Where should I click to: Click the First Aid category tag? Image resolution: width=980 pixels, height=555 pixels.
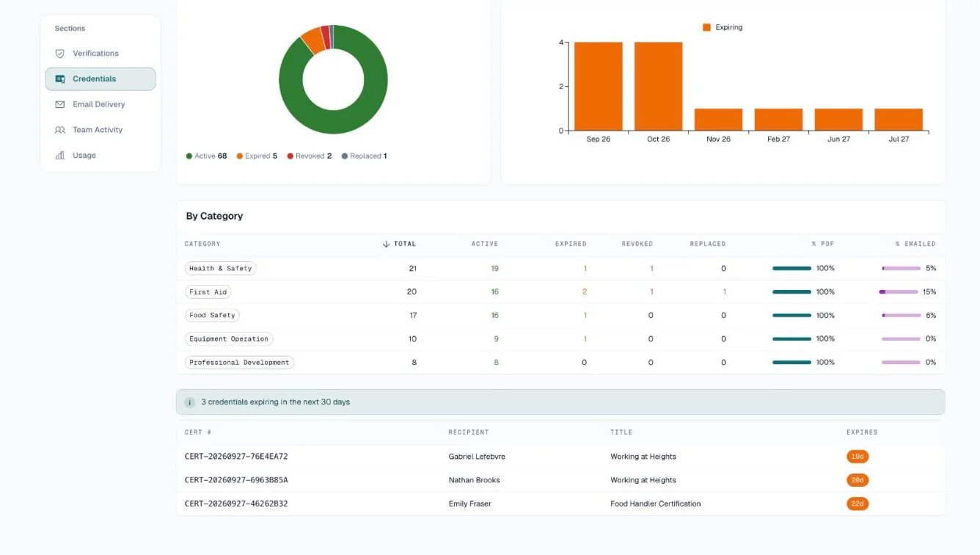pos(208,292)
